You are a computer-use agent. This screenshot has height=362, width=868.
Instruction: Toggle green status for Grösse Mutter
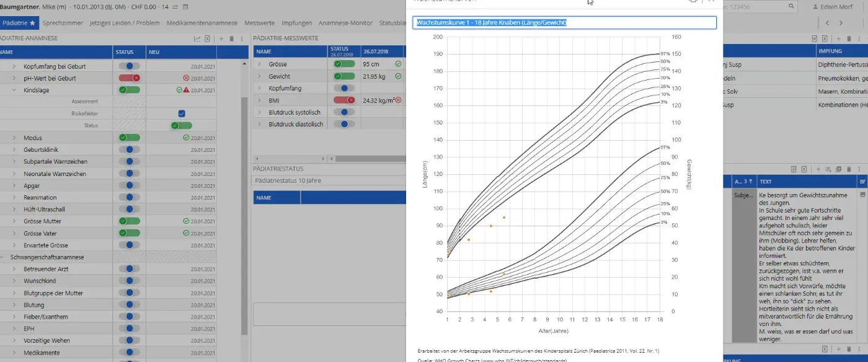tap(130, 221)
